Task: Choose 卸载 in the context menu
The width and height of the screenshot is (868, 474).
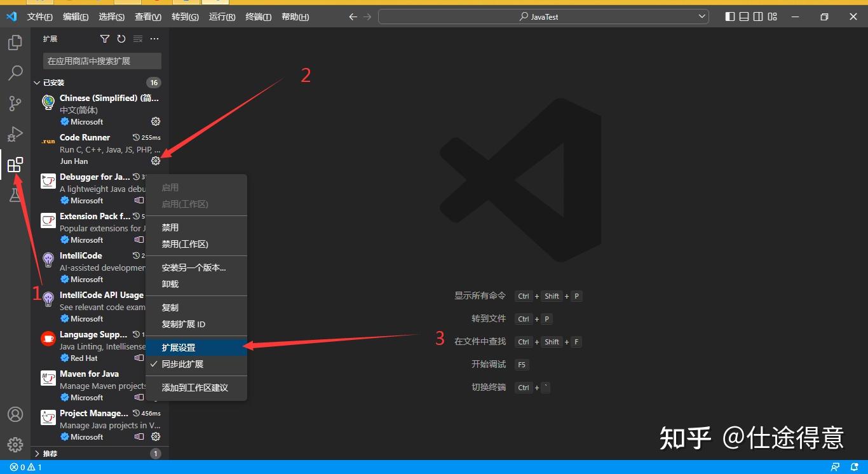Action: tap(196, 284)
